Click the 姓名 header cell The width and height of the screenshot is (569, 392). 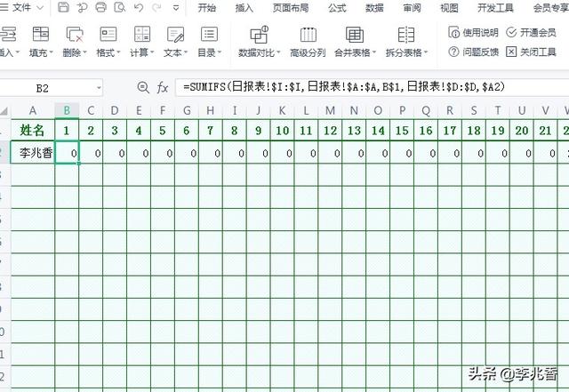click(x=33, y=130)
